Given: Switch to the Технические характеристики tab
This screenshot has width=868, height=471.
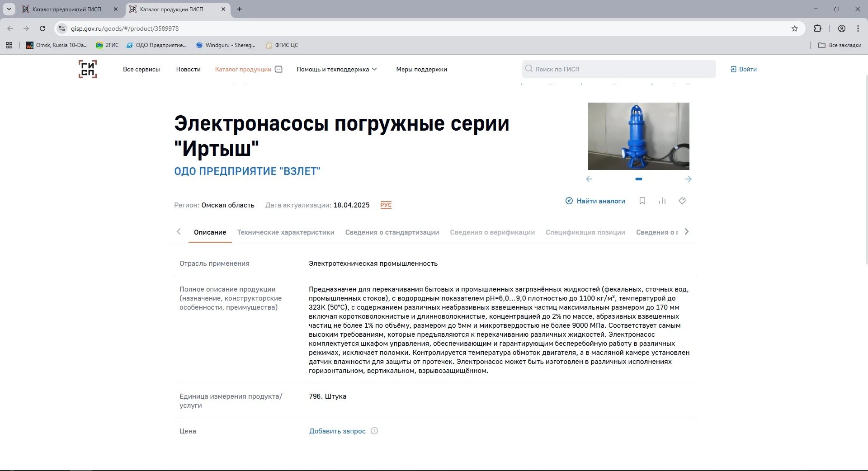Looking at the screenshot, I should click(x=285, y=232).
